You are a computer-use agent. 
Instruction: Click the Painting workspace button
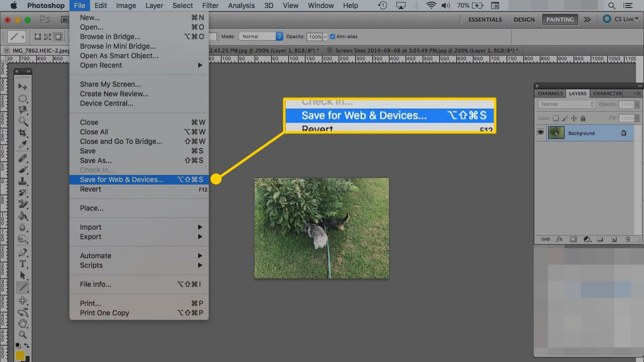point(560,20)
